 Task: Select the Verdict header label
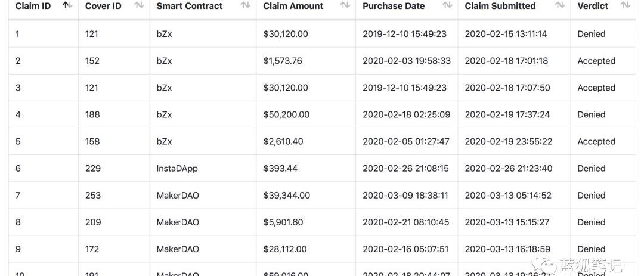(593, 6)
